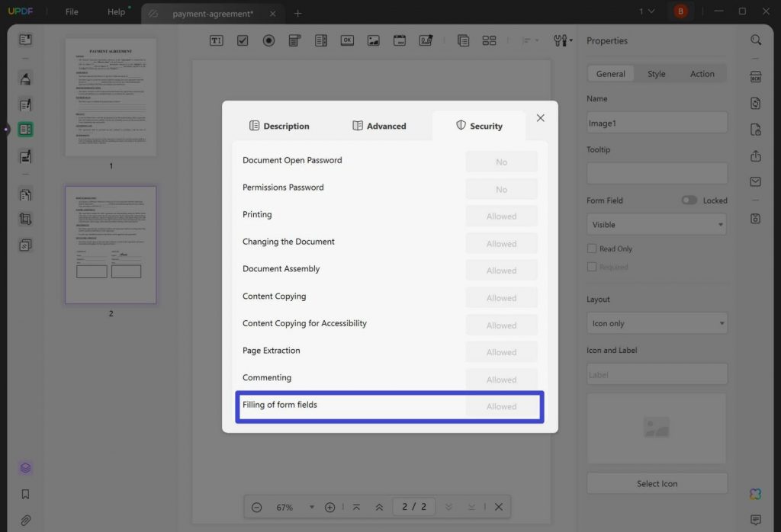This screenshot has width=781, height=532.
Task: Check the Read Only checkbox
Action: [592, 248]
